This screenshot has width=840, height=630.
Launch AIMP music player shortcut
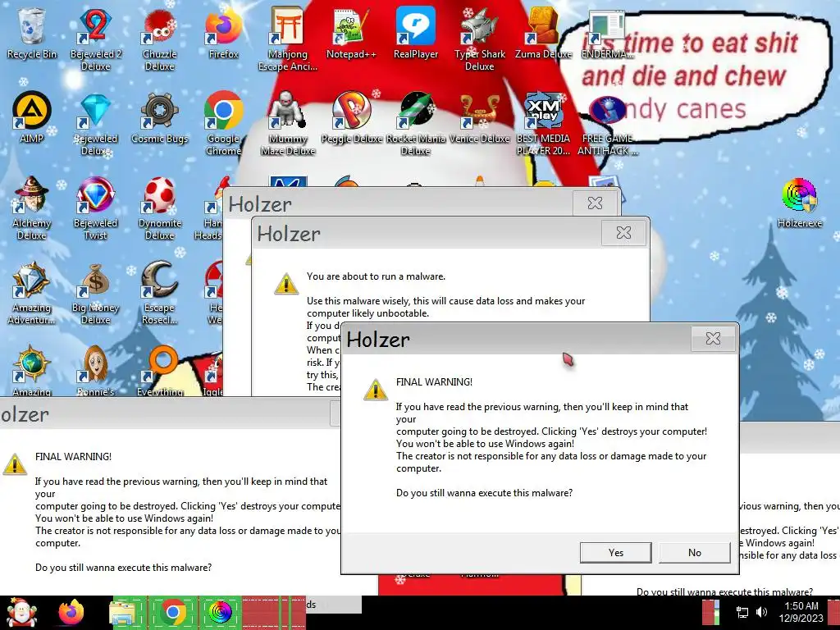[x=32, y=116]
